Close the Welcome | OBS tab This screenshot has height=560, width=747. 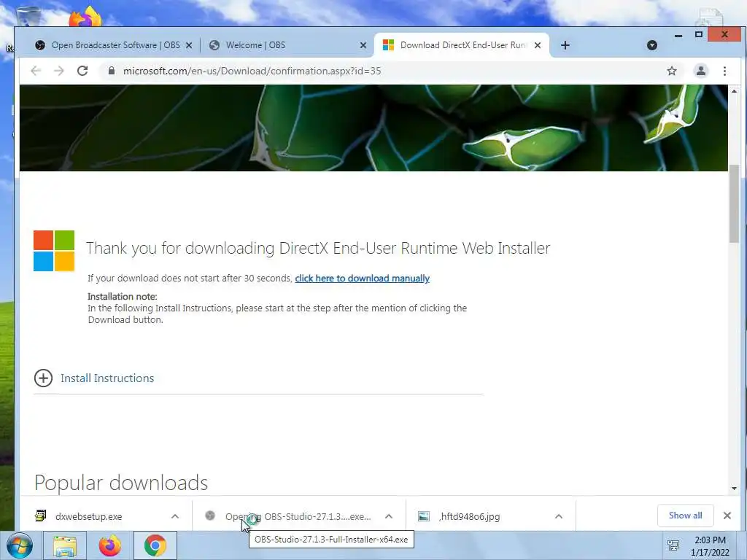[363, 45]
